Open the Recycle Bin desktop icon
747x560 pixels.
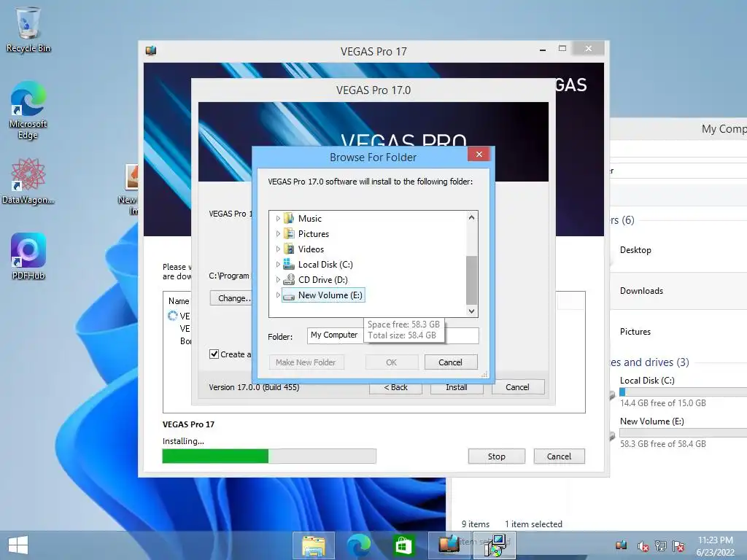click(28, 29)
